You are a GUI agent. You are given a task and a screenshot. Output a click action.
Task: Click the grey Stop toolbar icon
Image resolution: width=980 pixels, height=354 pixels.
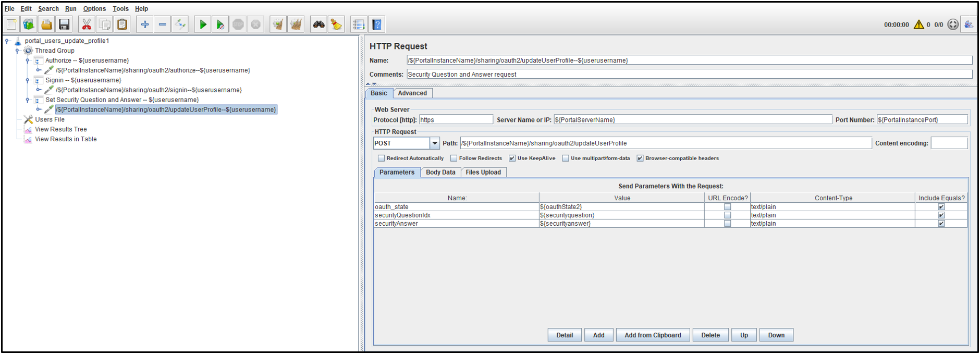click(238, 25)
